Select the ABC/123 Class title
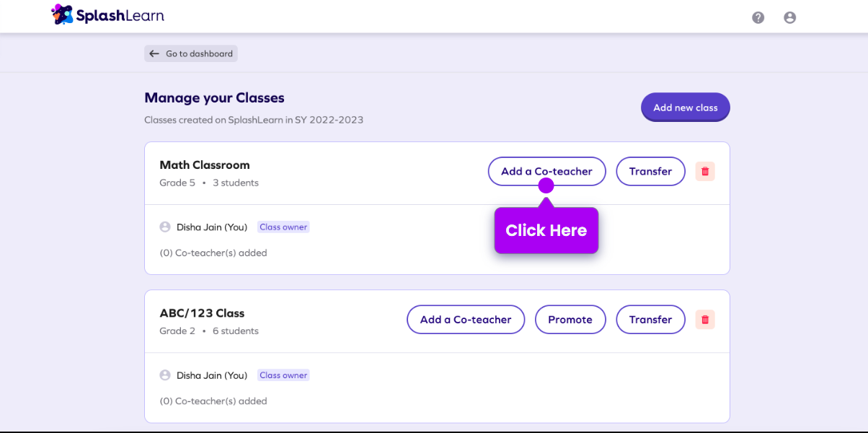The image size is (868, 433). pyautogui.click(x=202, y=313)
